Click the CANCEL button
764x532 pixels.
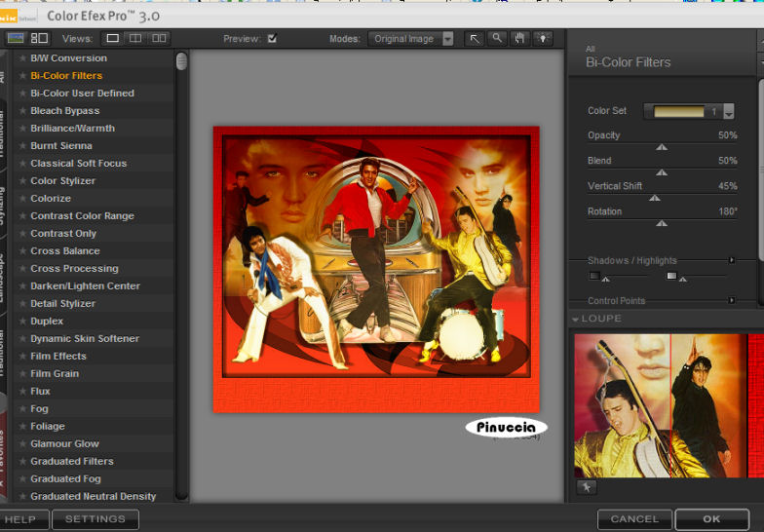click(634, 519)
